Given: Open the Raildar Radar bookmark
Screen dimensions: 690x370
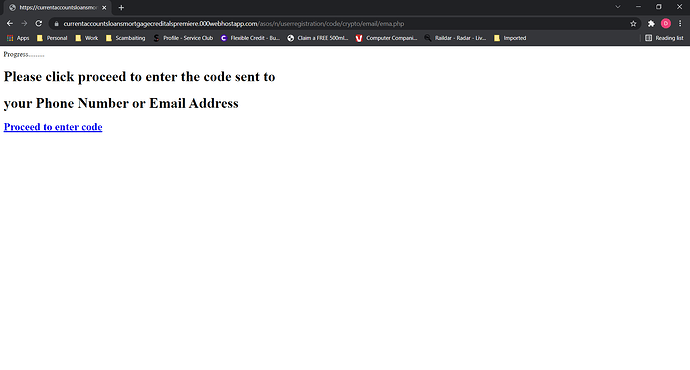Looking at the screenshot, I should pyautogui.click(x=455, y=38).
